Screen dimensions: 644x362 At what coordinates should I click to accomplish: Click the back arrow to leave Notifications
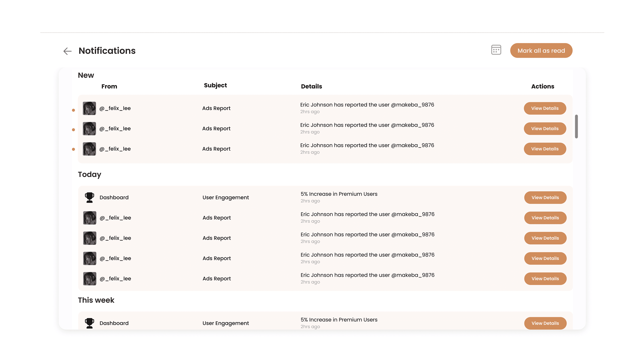click(x=67, y=51)
